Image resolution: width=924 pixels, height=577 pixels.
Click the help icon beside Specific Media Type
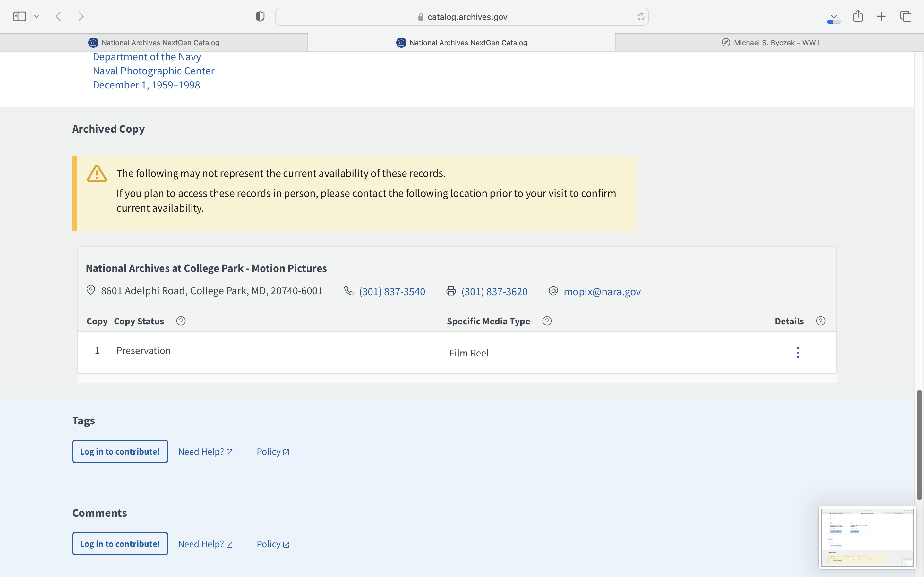pos(547,321)
